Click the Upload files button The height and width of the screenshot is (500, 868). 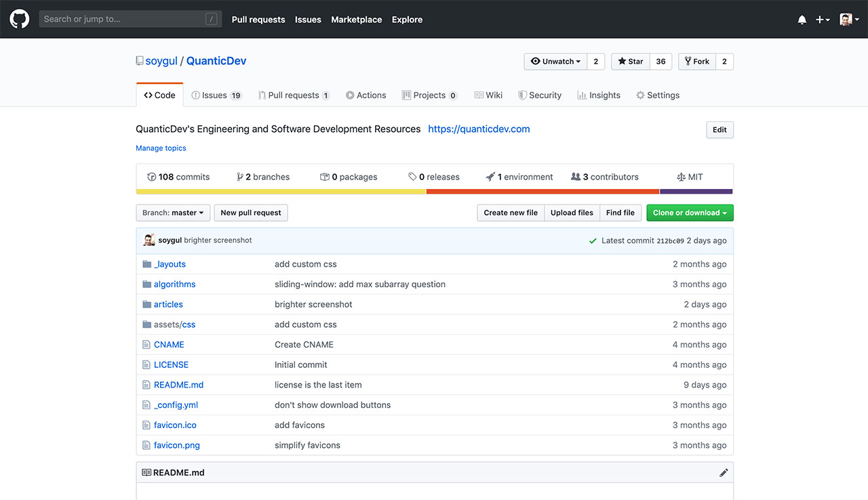pyautogui.click(x=572, y=213)
